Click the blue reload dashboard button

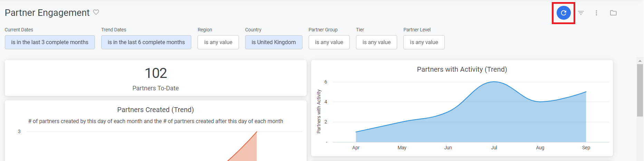pos(564,13)
